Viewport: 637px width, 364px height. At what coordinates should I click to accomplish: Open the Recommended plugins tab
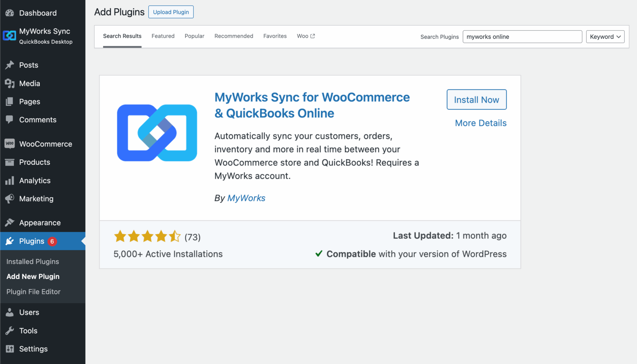tap(233, 36)
